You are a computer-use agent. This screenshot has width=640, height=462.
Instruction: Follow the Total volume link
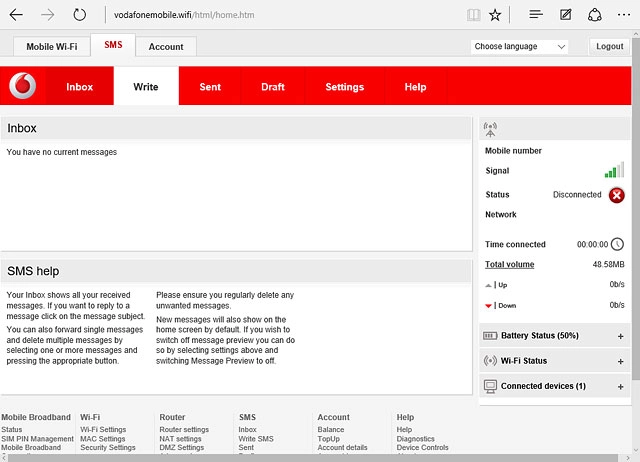point(509,265)
